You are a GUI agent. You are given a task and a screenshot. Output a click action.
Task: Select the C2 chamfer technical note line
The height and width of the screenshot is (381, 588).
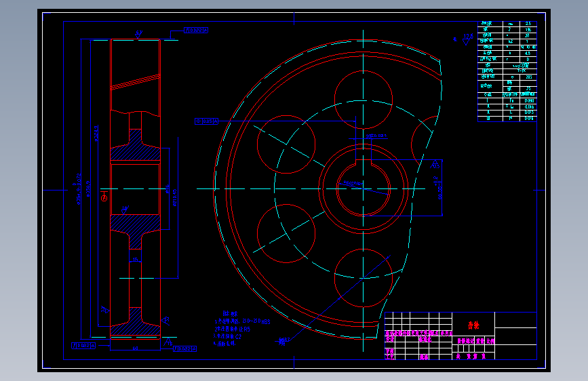[x=228, y=336]
